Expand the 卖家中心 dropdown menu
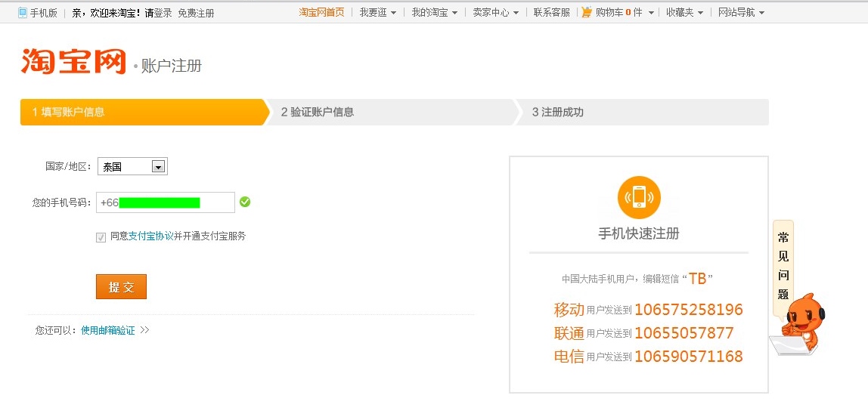This screenshot has width=868, height=417. coord(495,12)
